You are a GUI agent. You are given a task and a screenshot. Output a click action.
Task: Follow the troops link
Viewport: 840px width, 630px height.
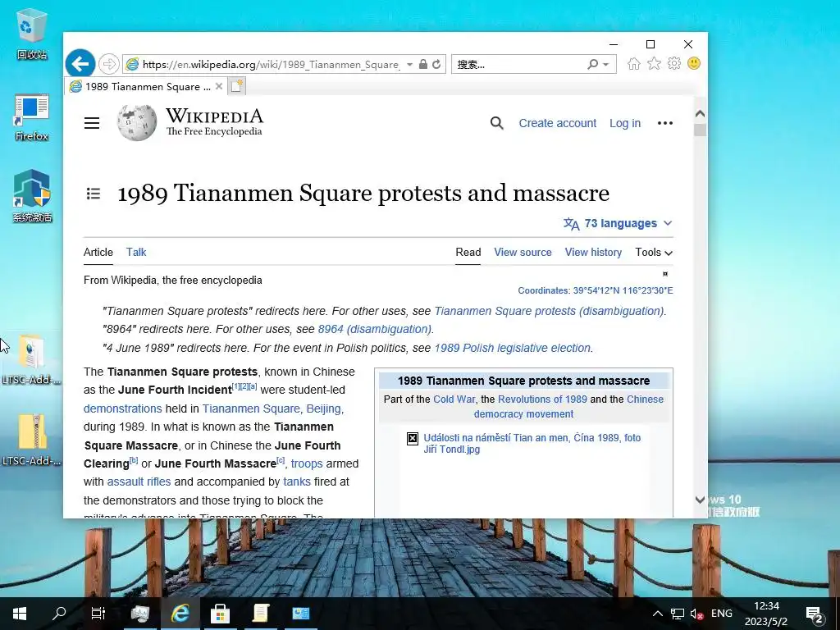click(x=307, y=464)
